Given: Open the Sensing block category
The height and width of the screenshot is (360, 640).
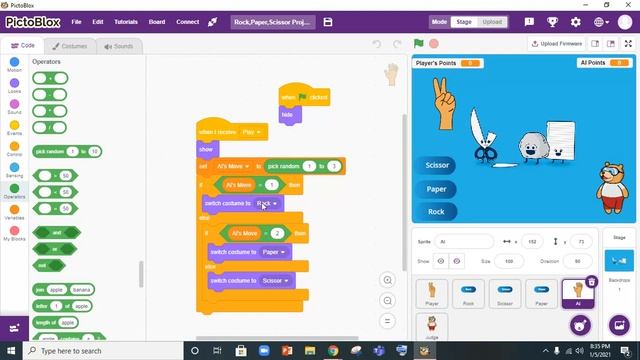Looking at the screenshot, I should coord(14,170).
